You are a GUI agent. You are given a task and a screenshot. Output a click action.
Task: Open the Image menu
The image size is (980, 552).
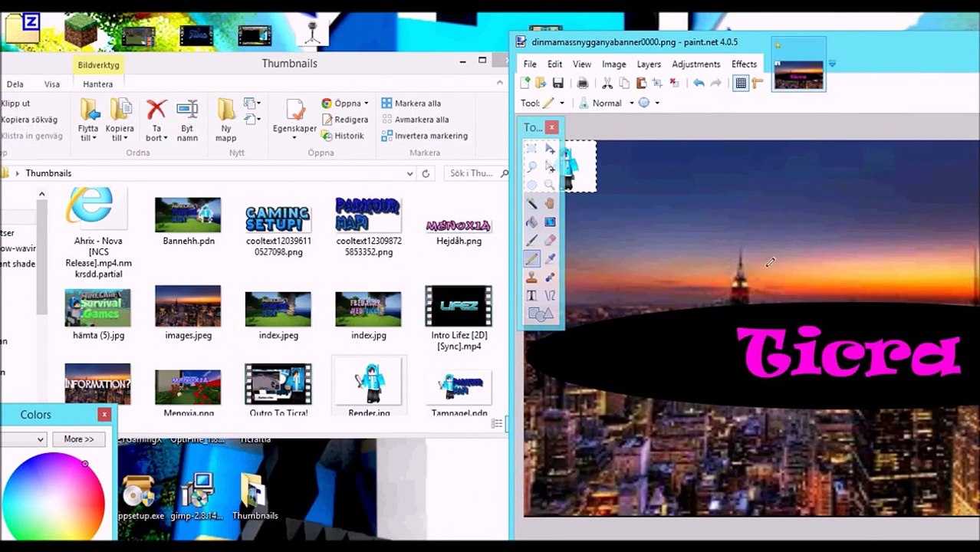[613, 64]
